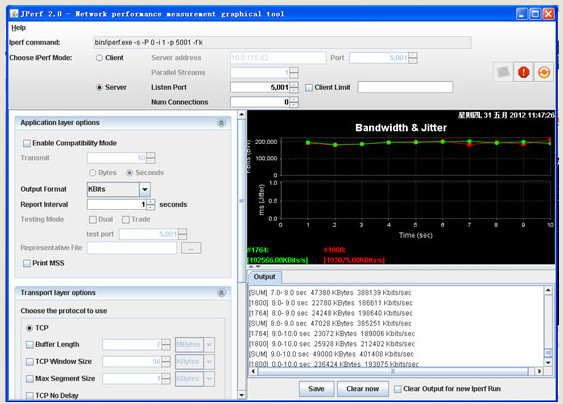This screenshot has width=563, height=404.
Task: Select the Output tab
Action: [x=264, y=277]
